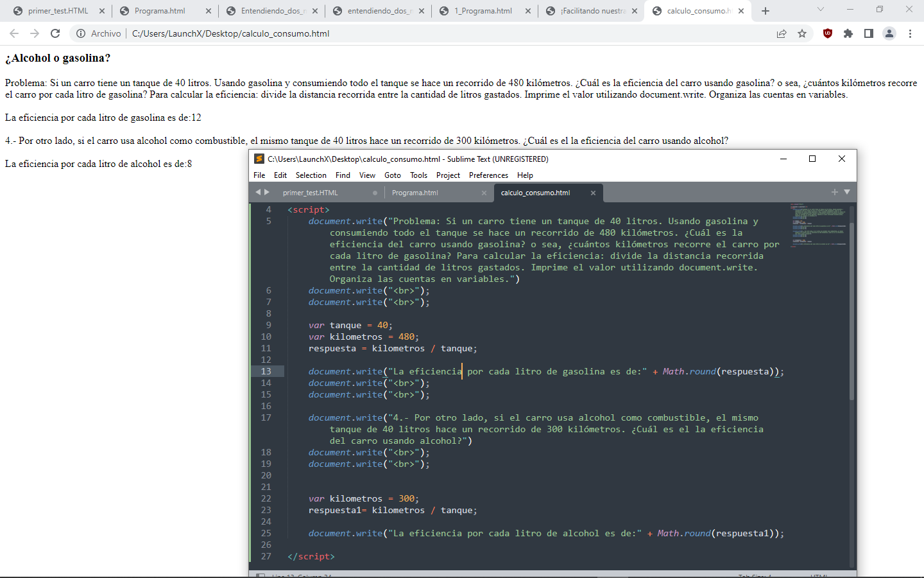Image resolution: width=924 pixels, height=578 pixels.
Task: View site information icon beside Archivo
Action: pos(81,33)
